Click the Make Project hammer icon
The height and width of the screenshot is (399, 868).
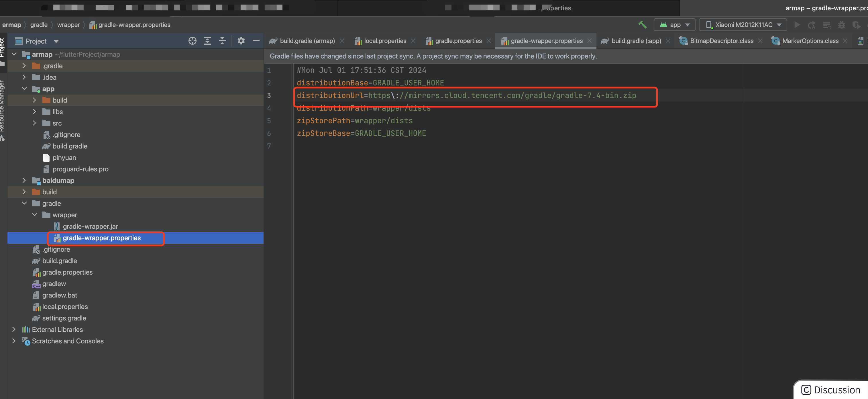(643, 25)
